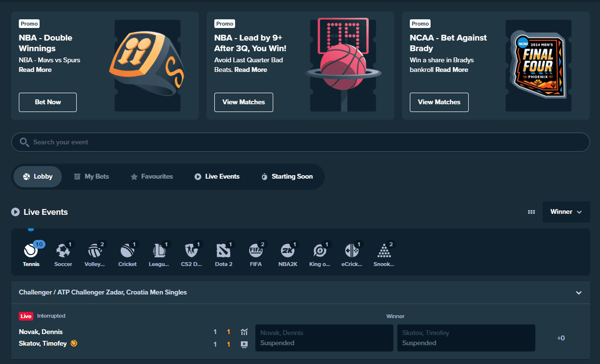Select the CS2 Duels esports icon
This screenshot has width=600, height=364.
pyautogui.click(x=192, y=251)
